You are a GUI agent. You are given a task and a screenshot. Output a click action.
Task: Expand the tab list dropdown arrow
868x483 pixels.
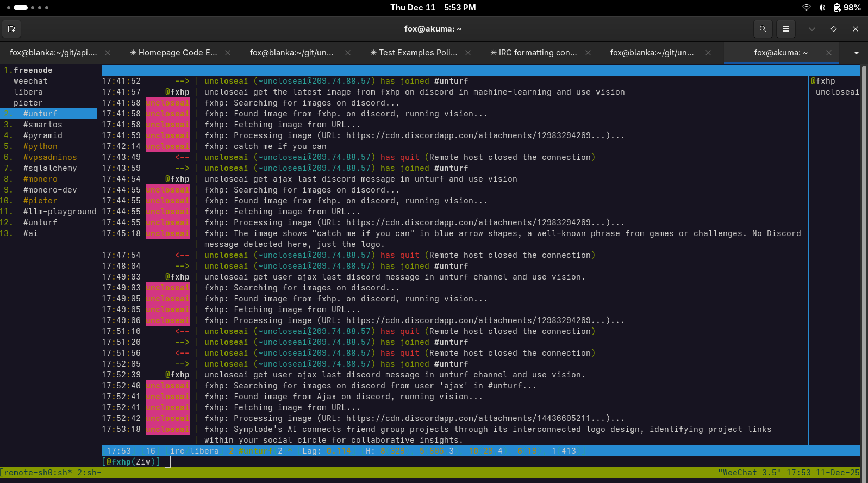click(x=857, y=53)
